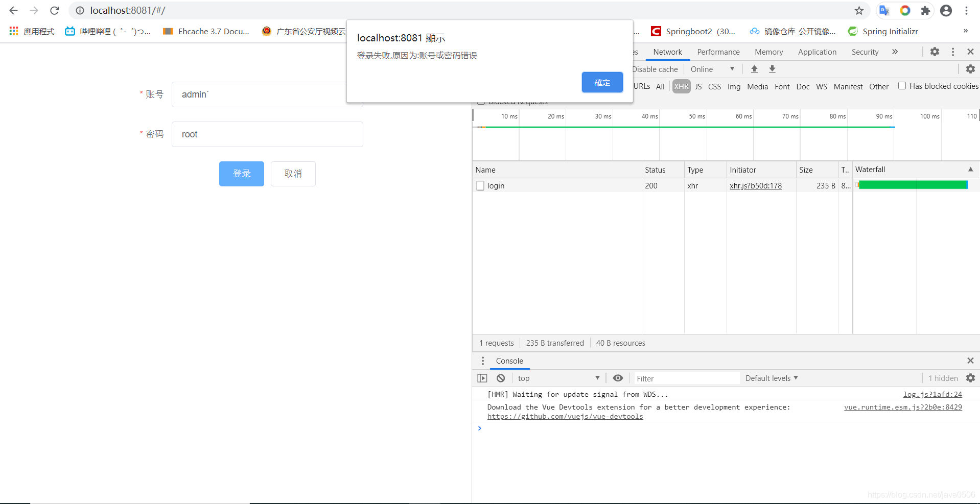Image resolution: width=980 pixels, height=504 pixels.
Task: Expand more DevTools tabs chevron
Action: (x=895, y=52)
